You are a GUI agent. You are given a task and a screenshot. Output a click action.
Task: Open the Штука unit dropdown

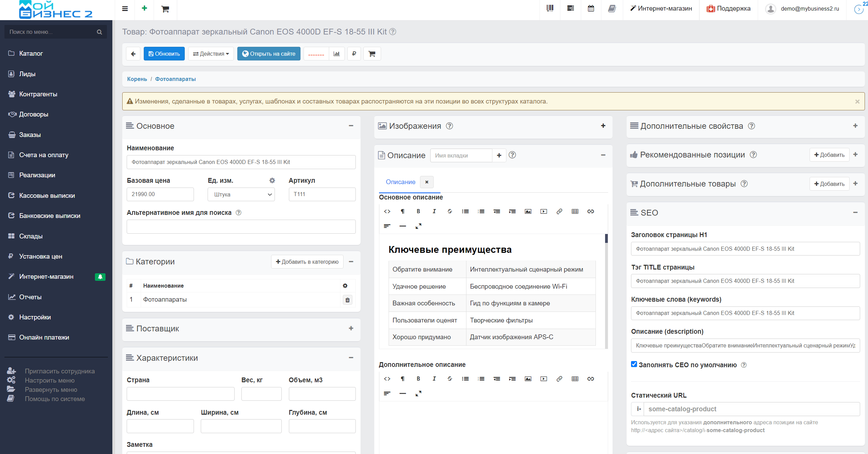(x=241, y=194)
